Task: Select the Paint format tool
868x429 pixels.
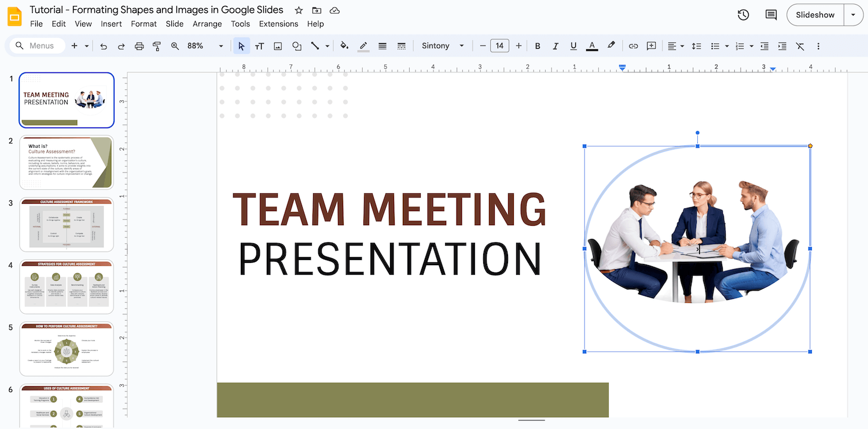Action: click(x=156, y=46)
